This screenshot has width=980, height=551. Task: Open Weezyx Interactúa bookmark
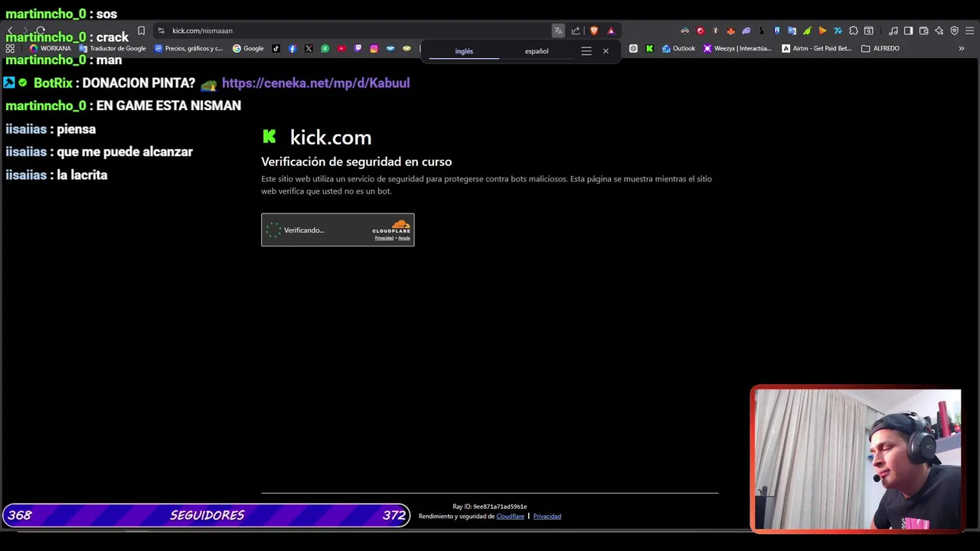tap(737, 48)
